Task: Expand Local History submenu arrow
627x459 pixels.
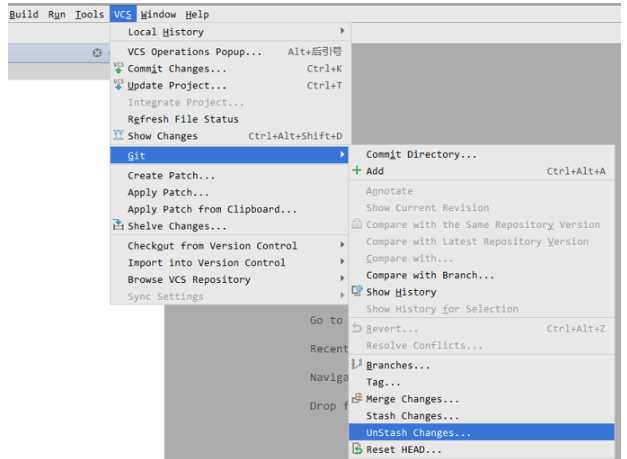Action: point(342,31)
